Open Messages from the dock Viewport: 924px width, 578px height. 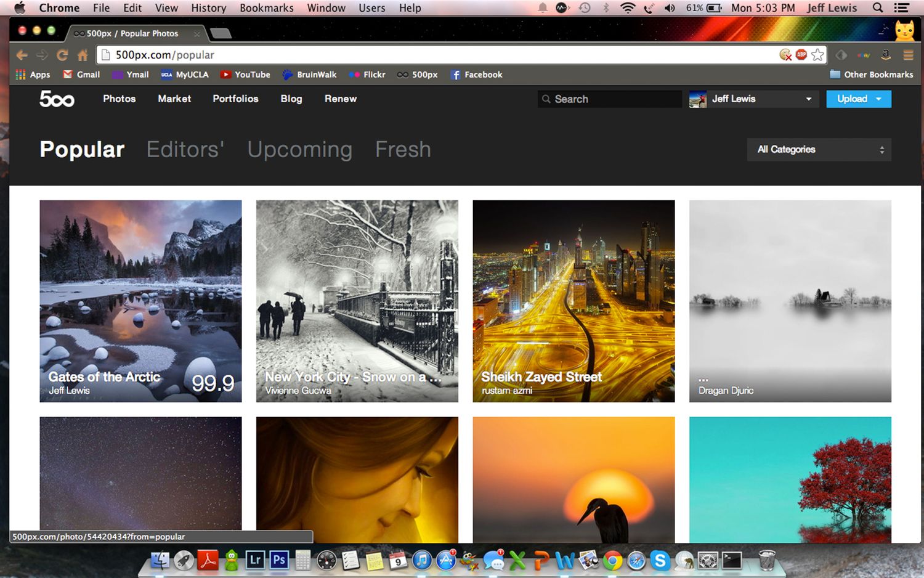[x=493, y=560]
